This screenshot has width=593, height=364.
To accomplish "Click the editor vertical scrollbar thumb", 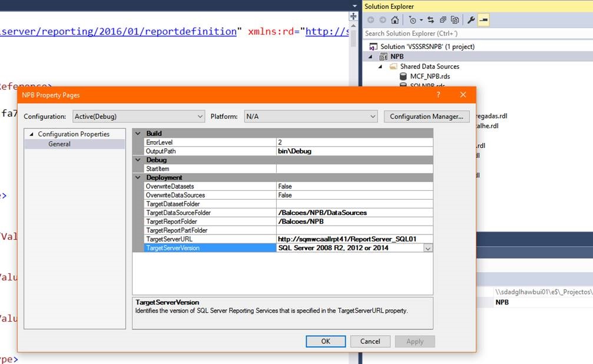I will pos(353,39).
